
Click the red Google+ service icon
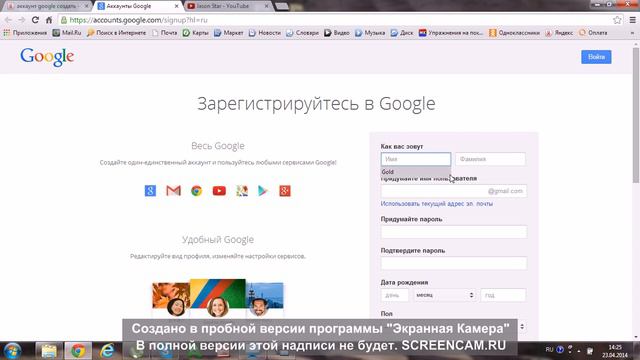285,191
